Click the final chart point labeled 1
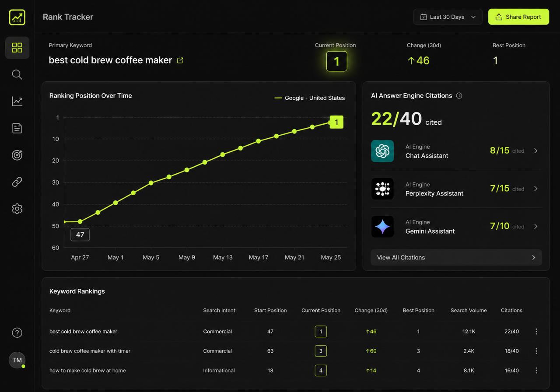The height and width of the screenshot is (392, 560). tap(336, 122)
